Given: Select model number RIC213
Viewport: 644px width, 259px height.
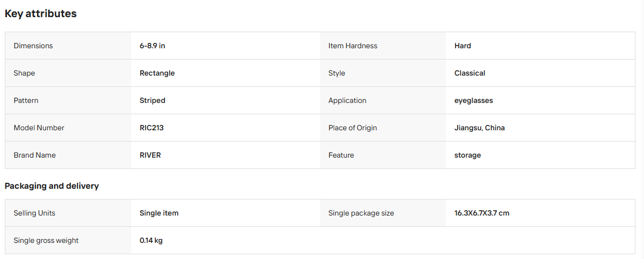Looking at the screenshot, I should click(x=151, y=128).
